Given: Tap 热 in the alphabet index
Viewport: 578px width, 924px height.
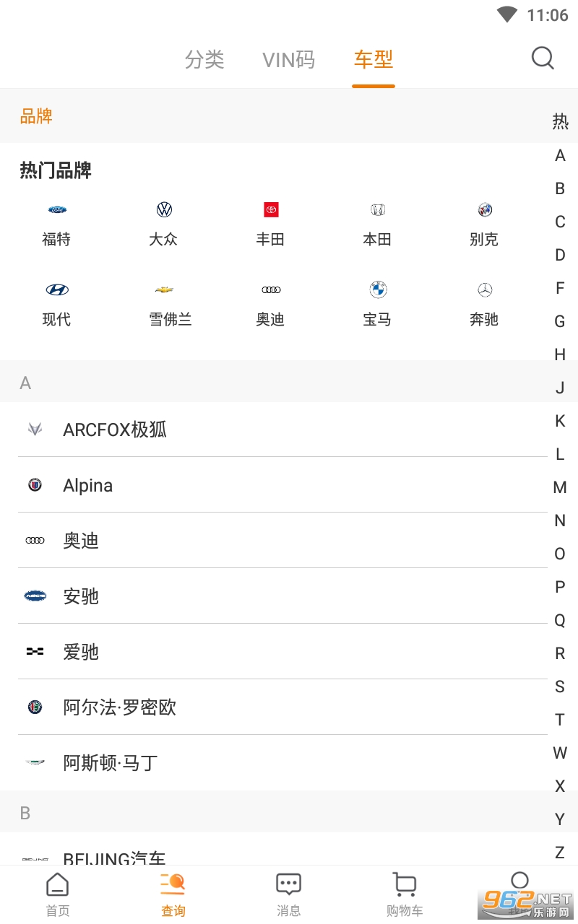Looking at the screenshot, I should (560, 121).
